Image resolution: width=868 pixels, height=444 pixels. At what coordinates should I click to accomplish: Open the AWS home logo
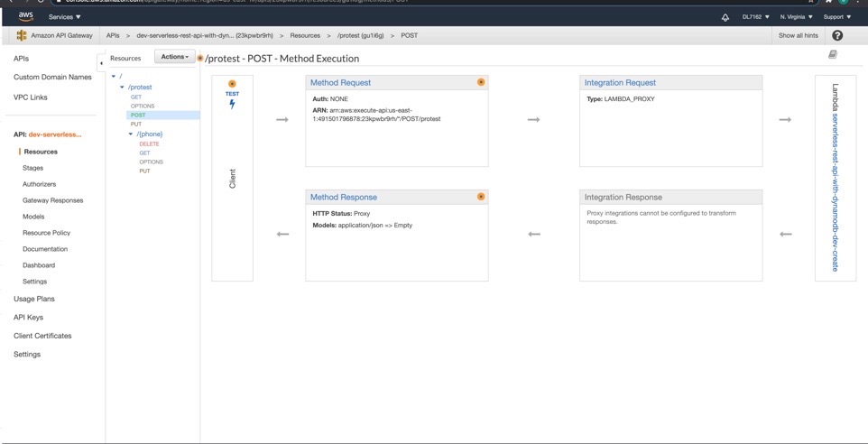(x=26, y=16)
